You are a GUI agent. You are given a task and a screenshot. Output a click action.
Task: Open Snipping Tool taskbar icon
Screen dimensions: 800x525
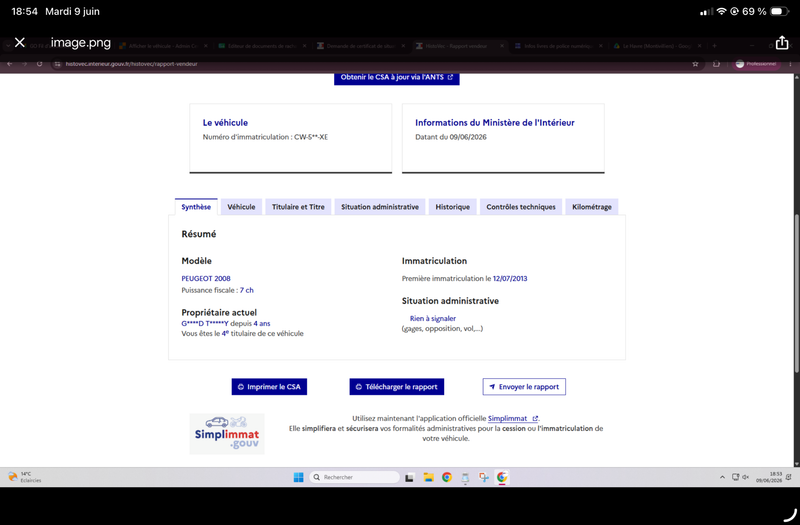point(484,477)
